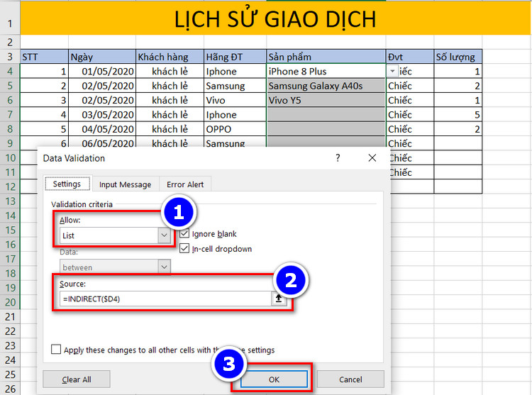The width and height of the screenshot is (532, 395).
Task: Select the LỊCH SỬ GIAO DỊCH title cell
Action: coord(275,19)
